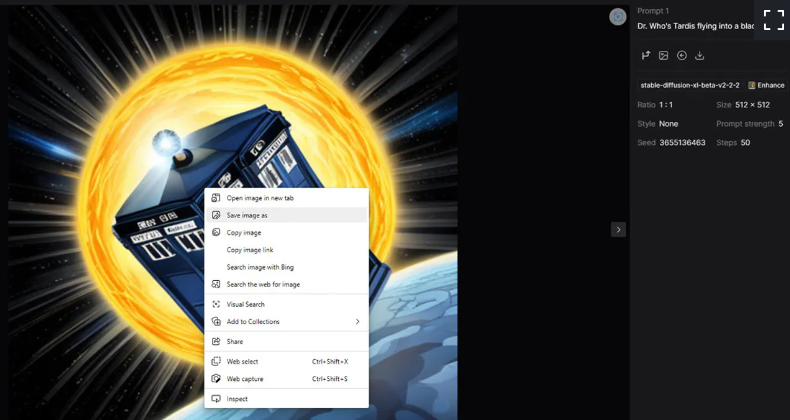Screen dimensions: 790x420
Task: Click the stable-diffusion-xl-beta-v2-2-2 model tag
Action: (690, 85)
